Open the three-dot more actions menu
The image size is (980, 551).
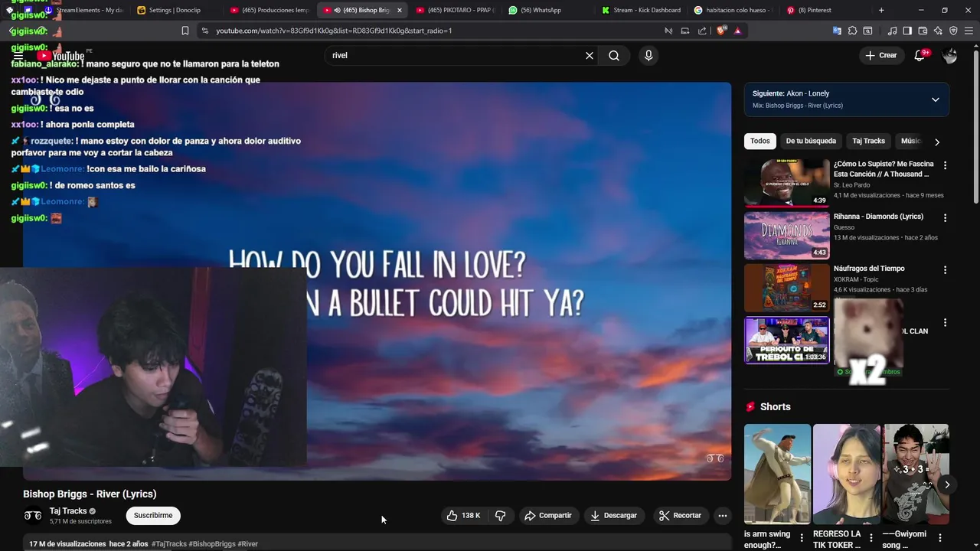pos(722,516)
